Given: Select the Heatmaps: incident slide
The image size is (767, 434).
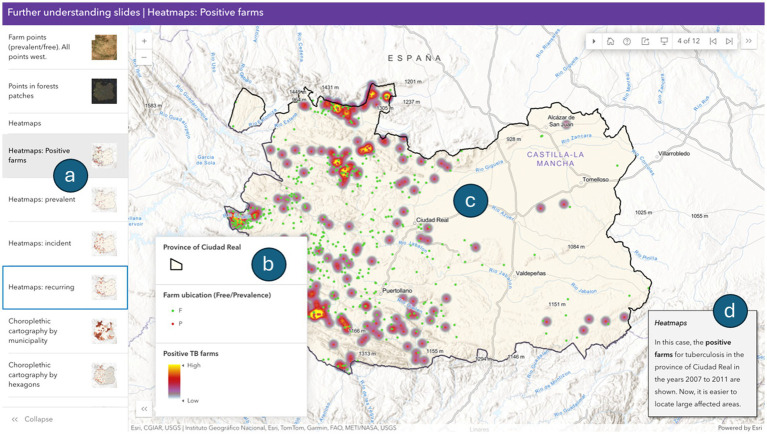Looking at the screenshot, I should 65,243.
